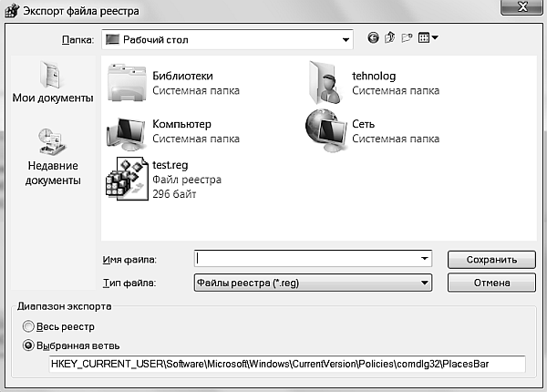Close the export dialog window
This screenshot has width=547, height=392.
coord(521,7)
